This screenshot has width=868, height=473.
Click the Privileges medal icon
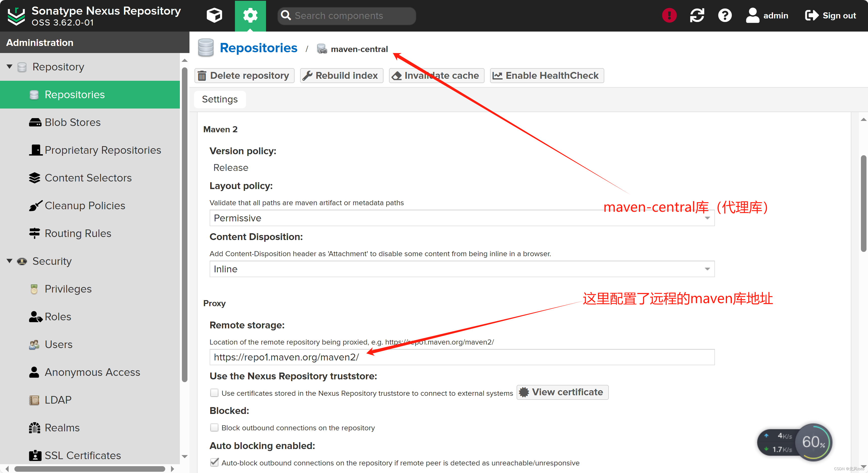point(34,289)
